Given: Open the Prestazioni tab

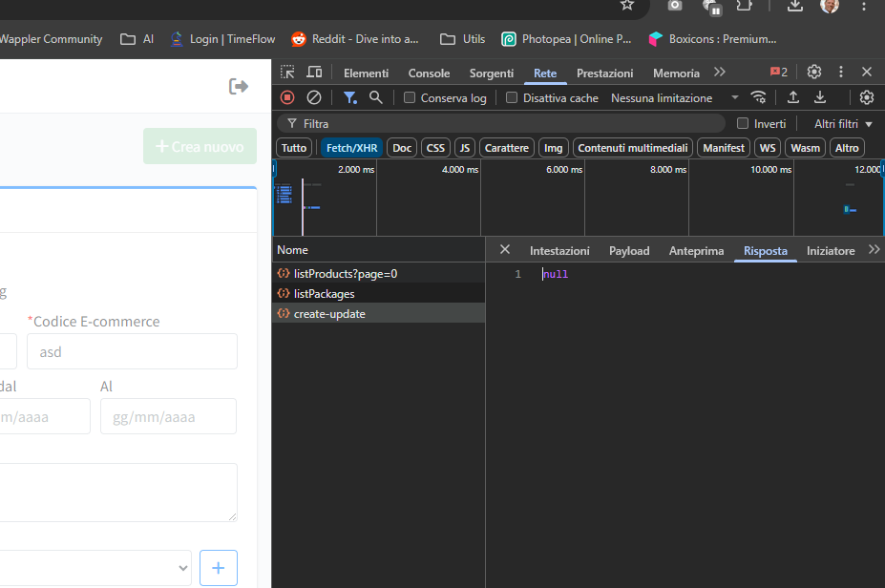Looking at the screenshot, I should coord(604,73).
